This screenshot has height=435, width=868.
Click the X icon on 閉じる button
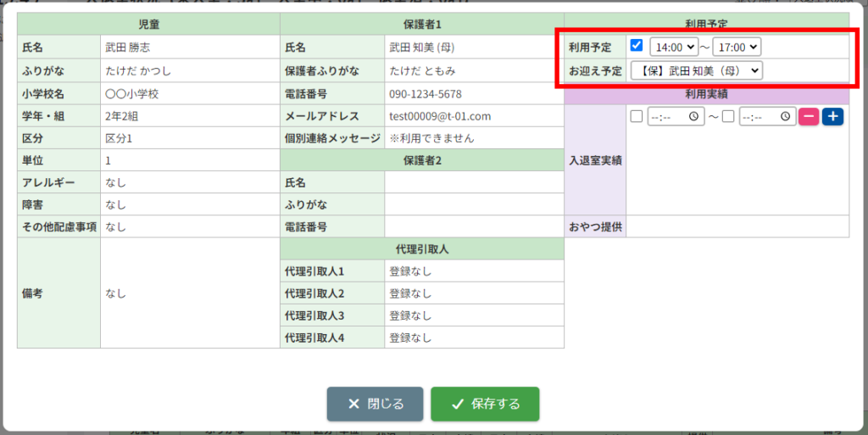[x=353, y=404]
